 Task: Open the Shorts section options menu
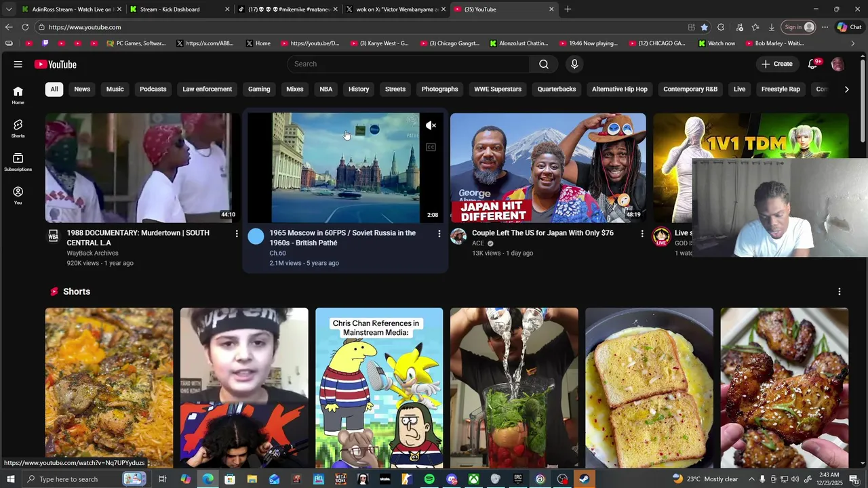coord(840,291)
